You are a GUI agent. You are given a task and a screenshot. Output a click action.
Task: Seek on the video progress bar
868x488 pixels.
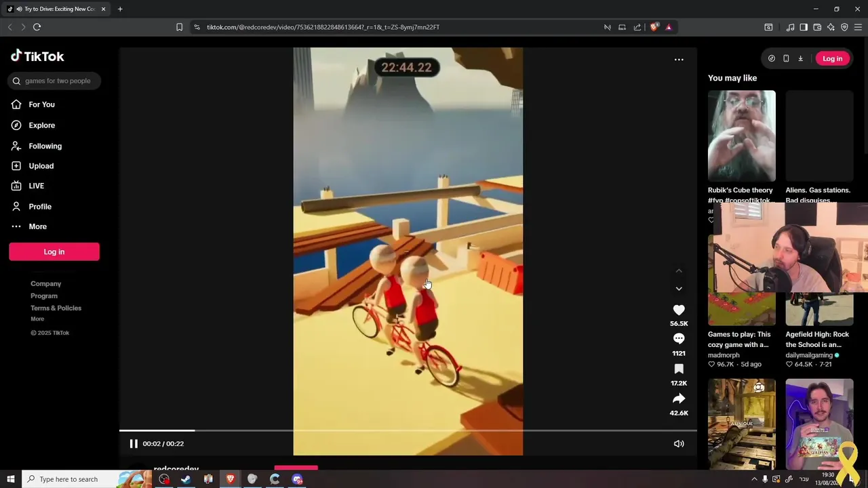pyautogui.click(x=408, y=430)
